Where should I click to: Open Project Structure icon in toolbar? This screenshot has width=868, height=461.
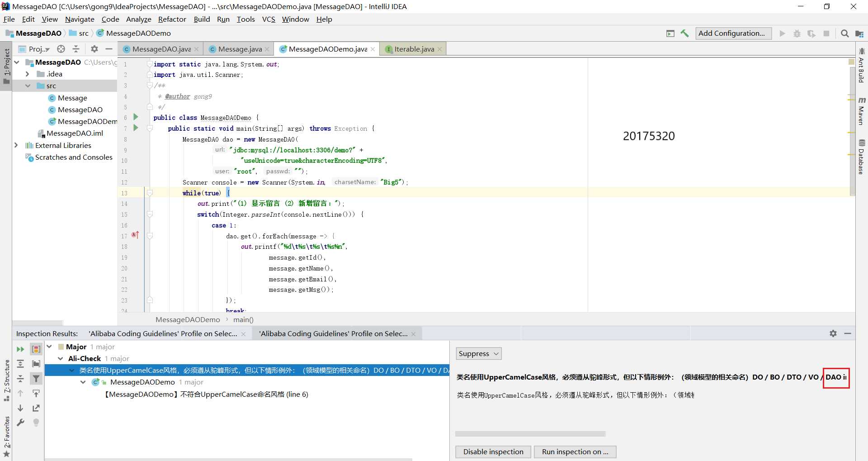pyautogui.click(x=859, y=33)
